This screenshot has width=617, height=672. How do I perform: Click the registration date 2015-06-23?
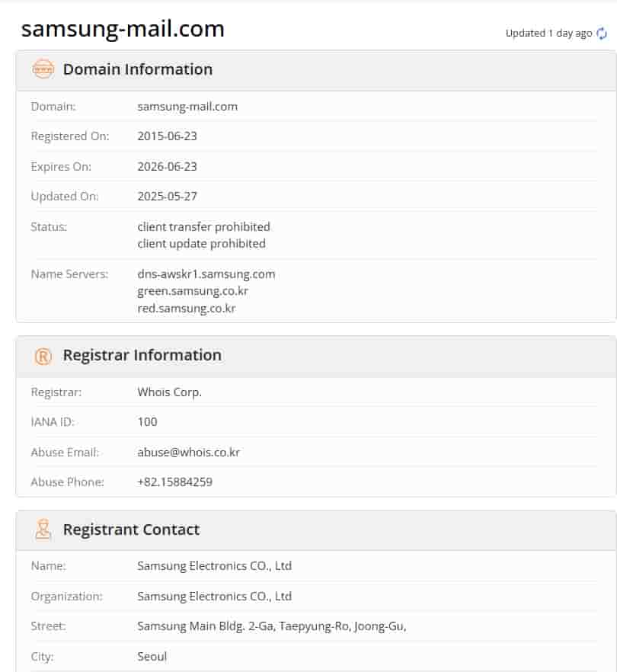(x=167, y=136)
